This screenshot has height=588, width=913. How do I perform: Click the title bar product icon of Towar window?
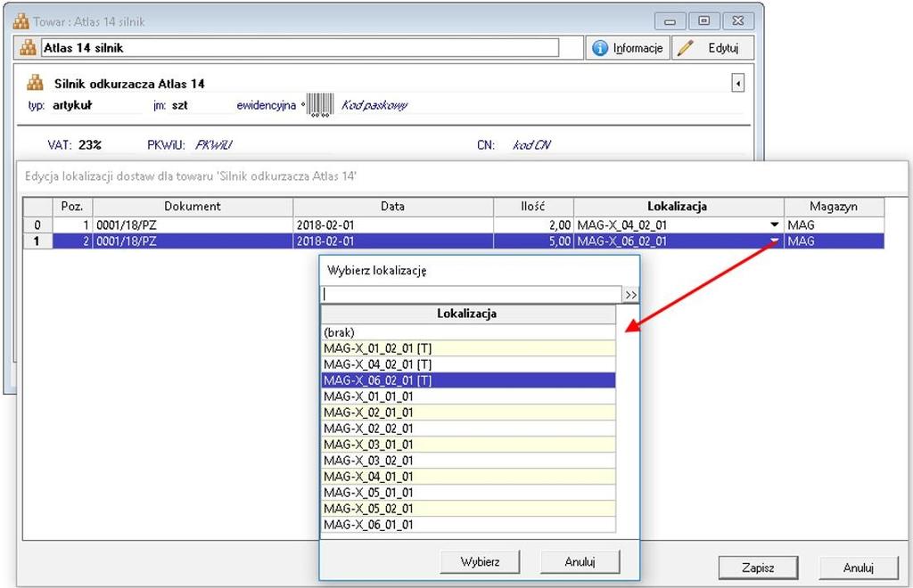click(21, 21)
